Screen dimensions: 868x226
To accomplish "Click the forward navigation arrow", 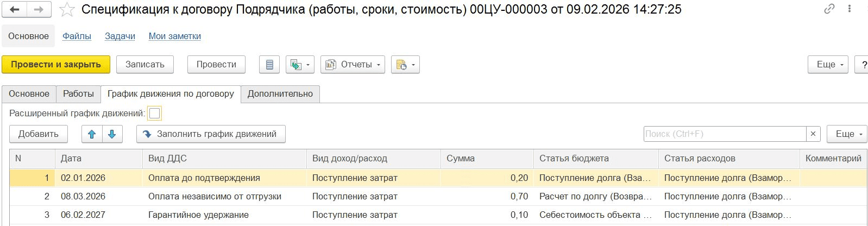I will [39, 10].
